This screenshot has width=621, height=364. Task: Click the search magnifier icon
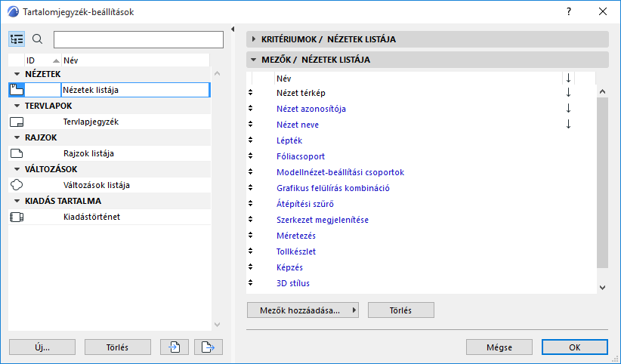coord(38,39)
